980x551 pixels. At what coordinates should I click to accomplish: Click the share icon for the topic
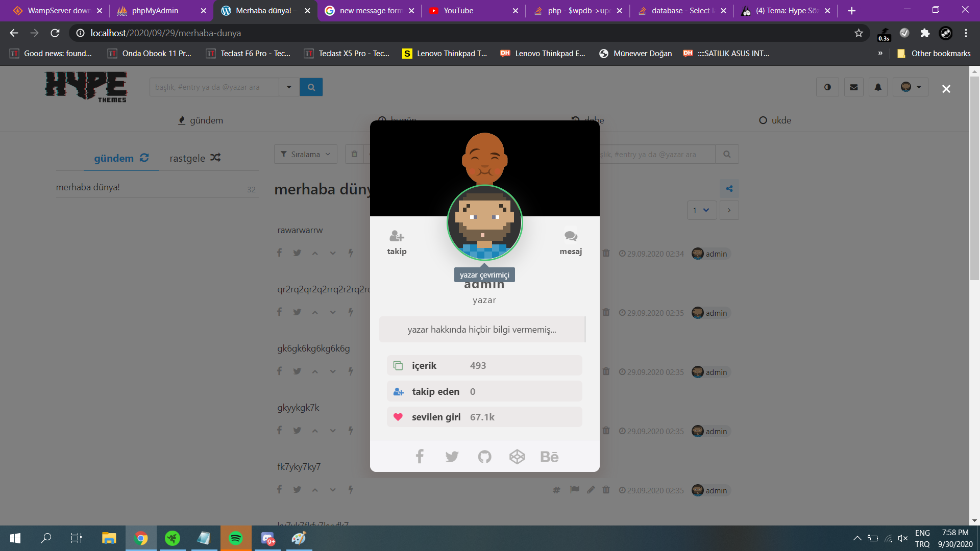click(x=729, y=189)
